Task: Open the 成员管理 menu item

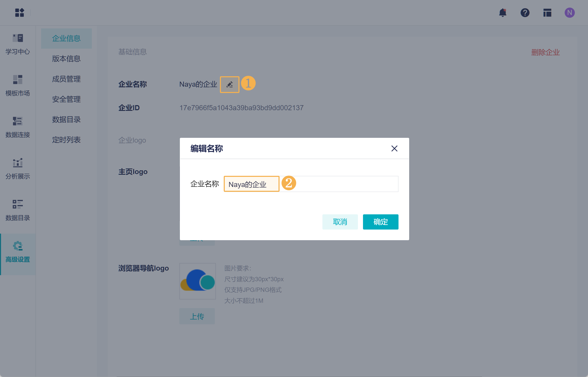Action: [66, 79]
